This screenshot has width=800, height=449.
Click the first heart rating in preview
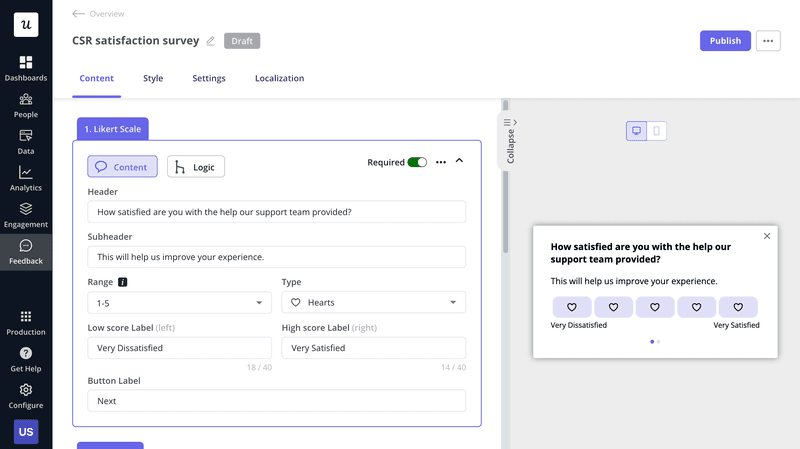click(572, 307)
